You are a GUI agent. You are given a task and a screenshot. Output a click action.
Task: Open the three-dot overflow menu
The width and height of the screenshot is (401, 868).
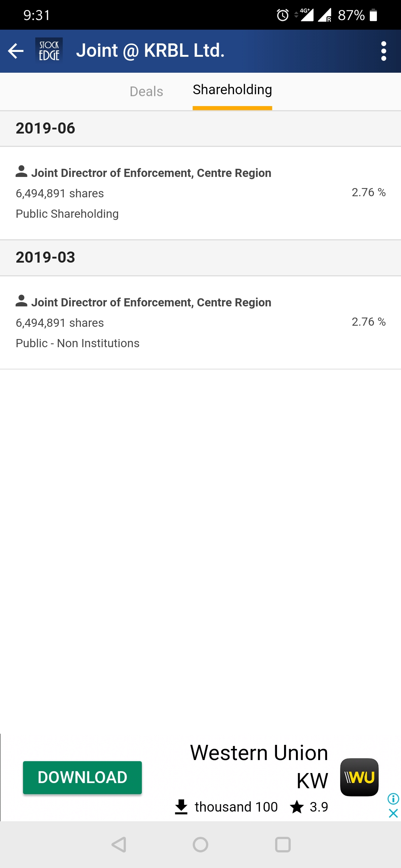click(384, 51)
